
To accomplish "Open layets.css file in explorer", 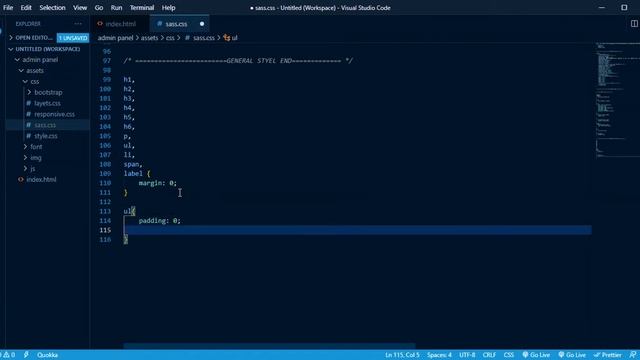I will pyautogui.click(x=47, y=103).
